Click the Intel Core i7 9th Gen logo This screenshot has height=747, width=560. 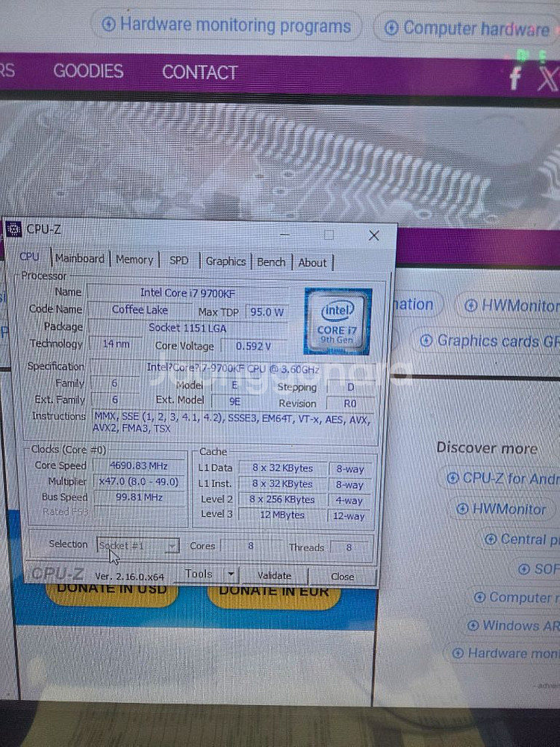coord(337,320)
